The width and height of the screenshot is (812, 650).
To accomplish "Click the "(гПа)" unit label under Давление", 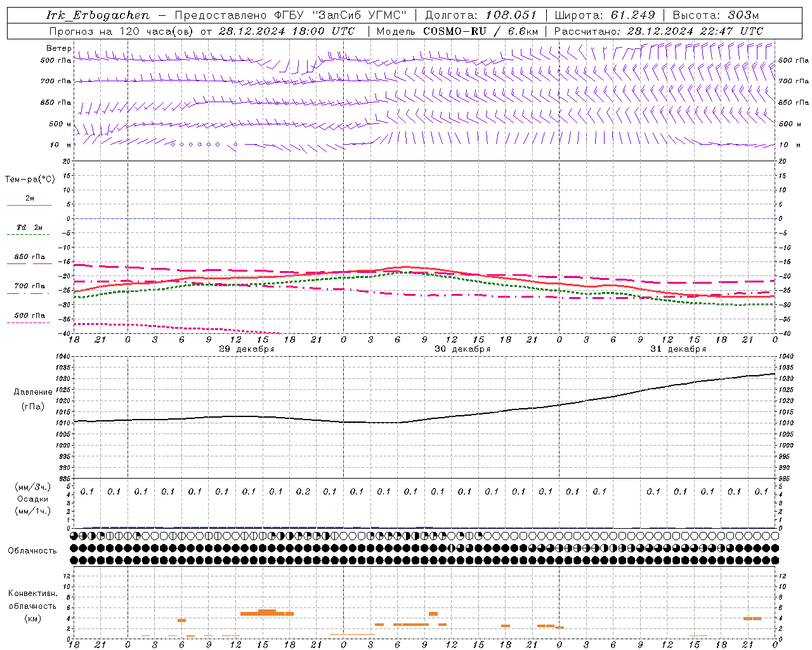I will point(33,406).
